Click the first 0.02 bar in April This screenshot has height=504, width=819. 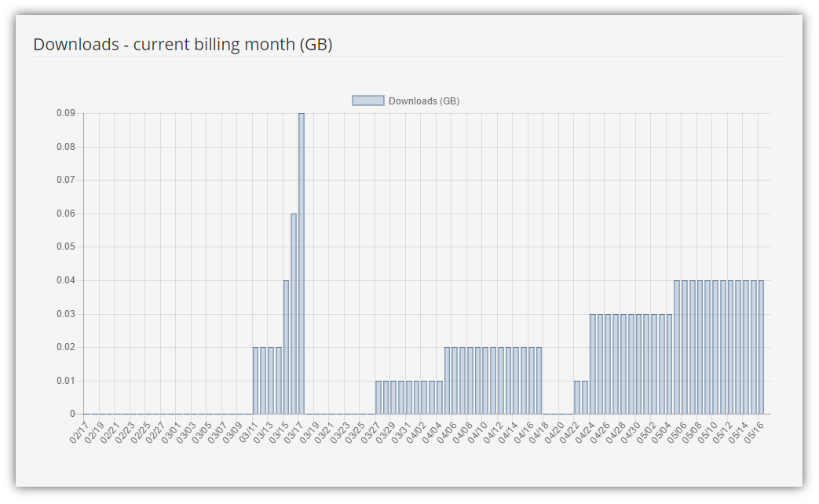point(447,381)
